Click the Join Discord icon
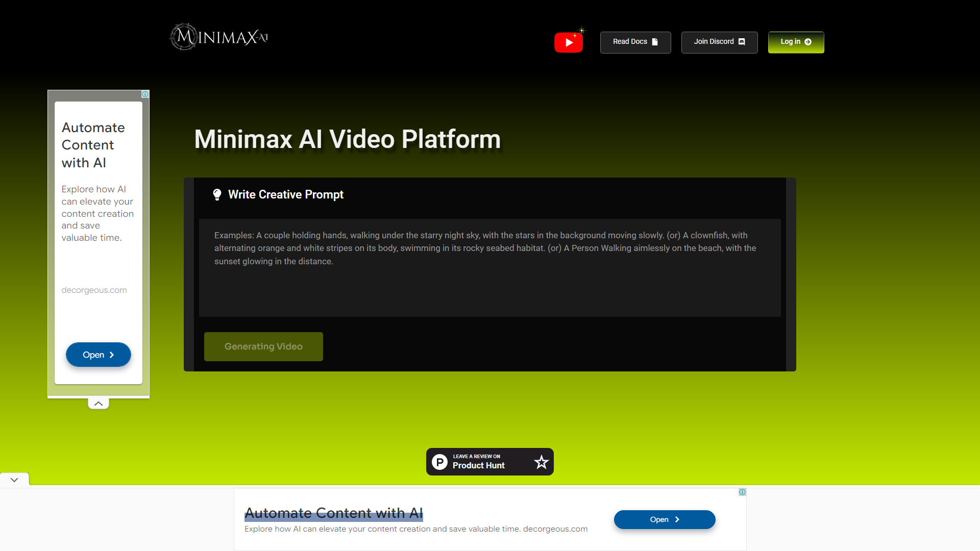Image resolution: width=980 pixels, height=551 pixels. (x=740, y=41)
